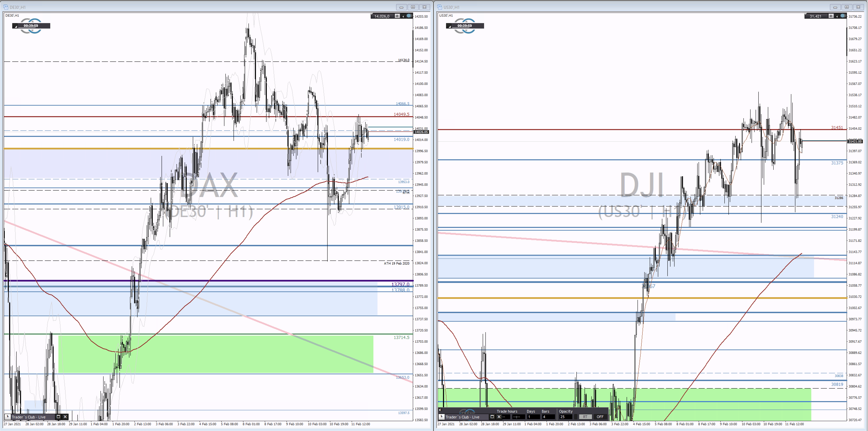Click the 14049.5 red level label on the DAX chart

[401, 114]
